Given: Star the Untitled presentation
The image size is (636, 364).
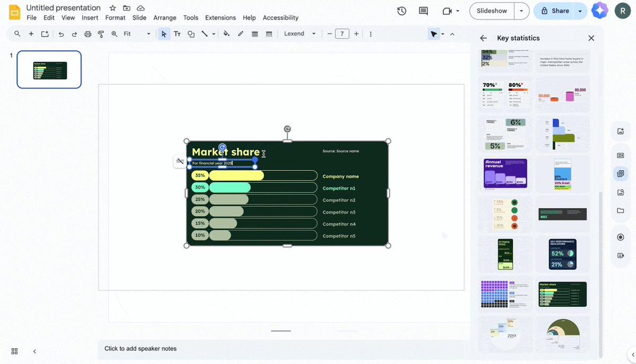Looking at the screenshot, I should tap(112, 7).
